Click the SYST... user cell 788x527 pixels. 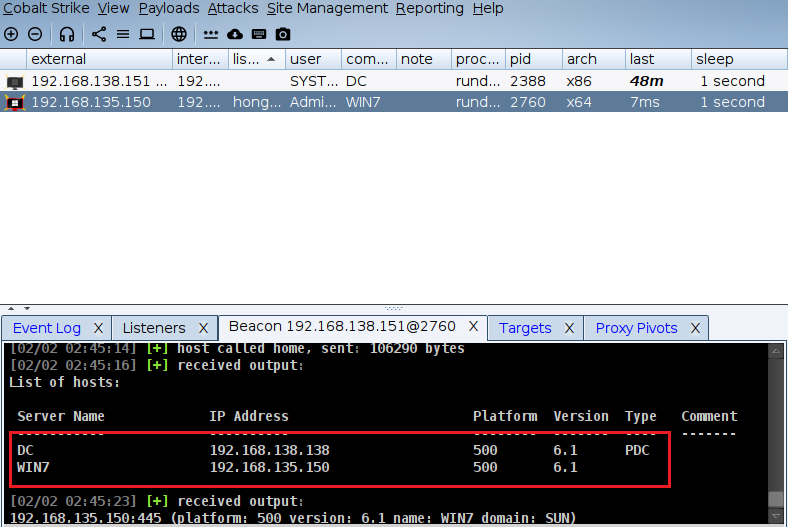(x=314, y=81)
